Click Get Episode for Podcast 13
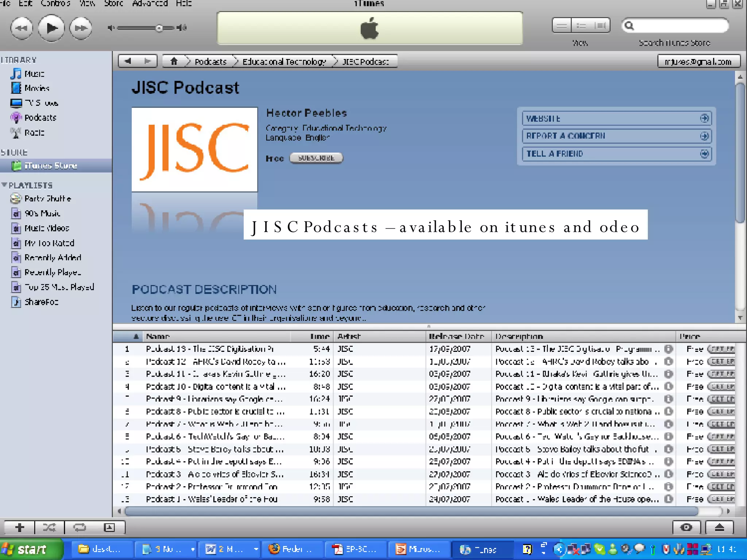The height and width of the screenshot is (560, 747). (x=721, y=349)
